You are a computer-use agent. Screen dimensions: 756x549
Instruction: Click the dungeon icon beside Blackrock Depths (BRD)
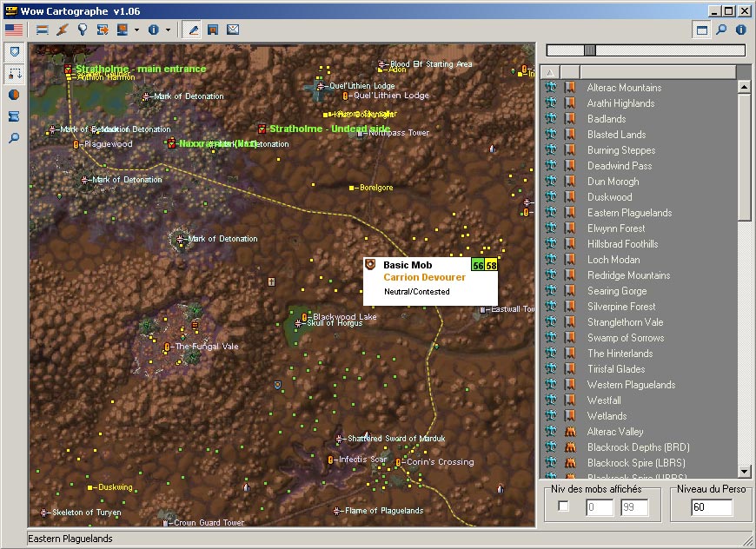pyautogui.click(x=570, y=446)
